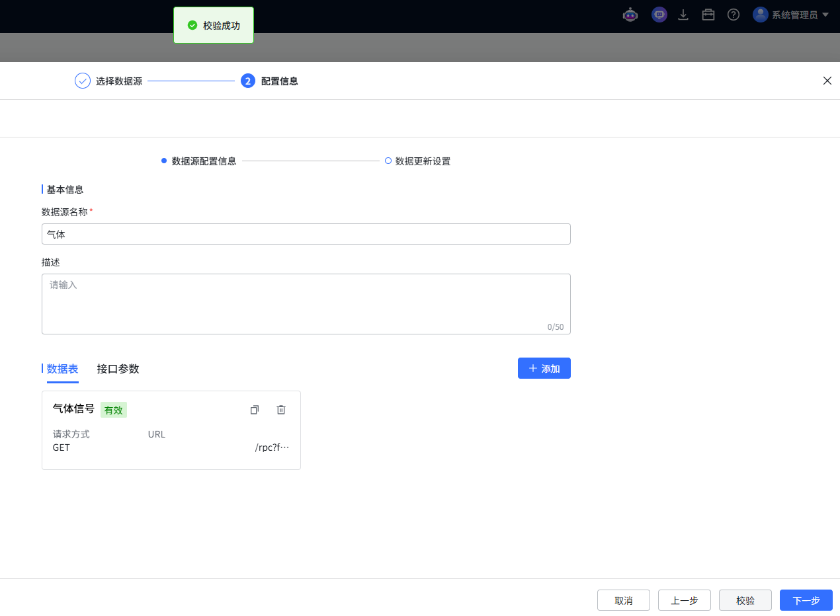Click the 添加 button
840x616 pixels.
[544, 368]
